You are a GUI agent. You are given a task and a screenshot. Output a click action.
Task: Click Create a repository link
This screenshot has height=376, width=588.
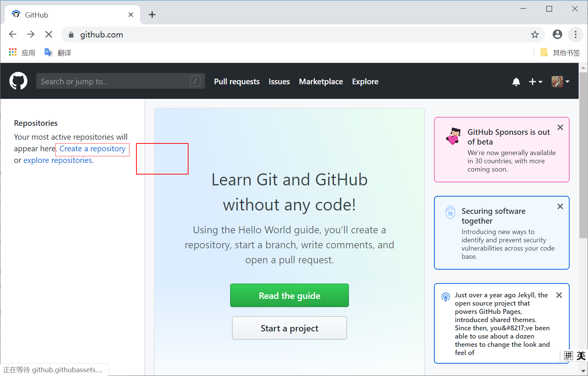tap(92, 149)
